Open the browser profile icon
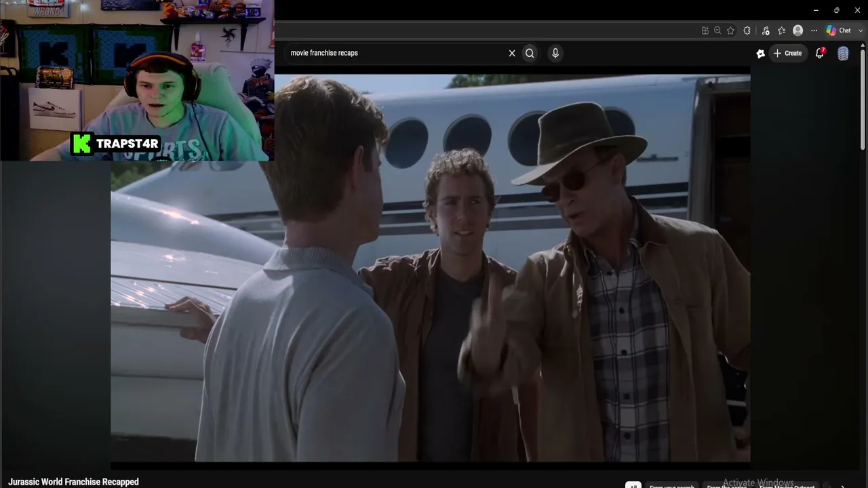The height and width of the screenshot is (488, 868). [798, 30]
